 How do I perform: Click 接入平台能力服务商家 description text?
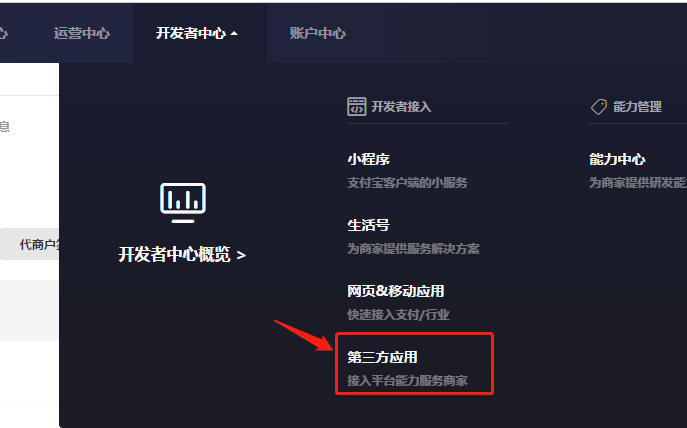pos(407,381)
